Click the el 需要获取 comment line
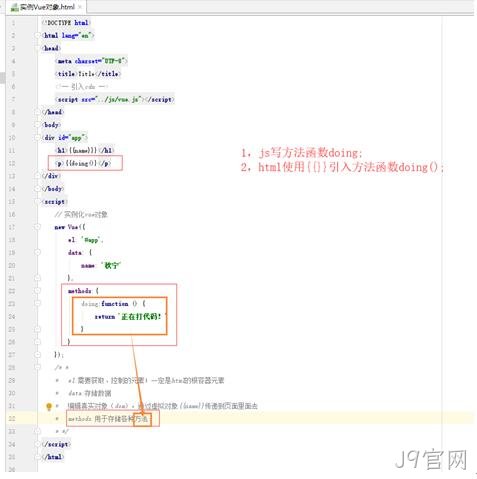Image resolution: width=477 pixels, height=479 pixels. [x=146, y=380]
